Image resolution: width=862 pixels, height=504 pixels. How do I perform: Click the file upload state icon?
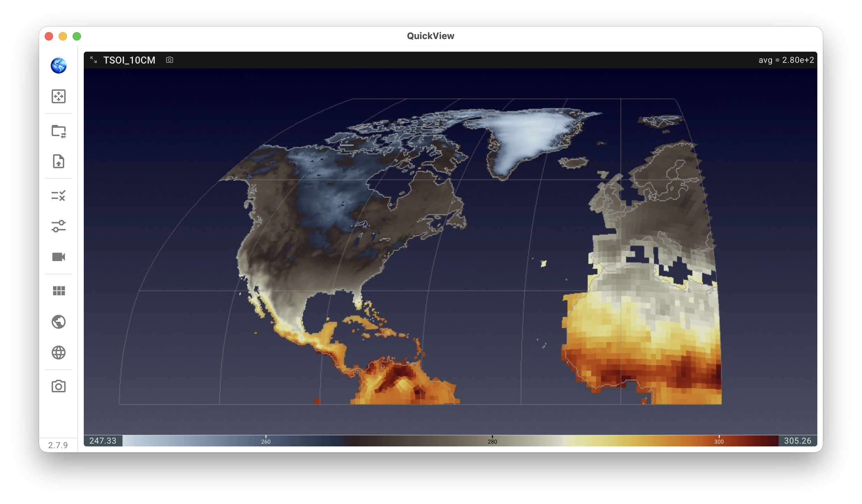coord(59,161)
